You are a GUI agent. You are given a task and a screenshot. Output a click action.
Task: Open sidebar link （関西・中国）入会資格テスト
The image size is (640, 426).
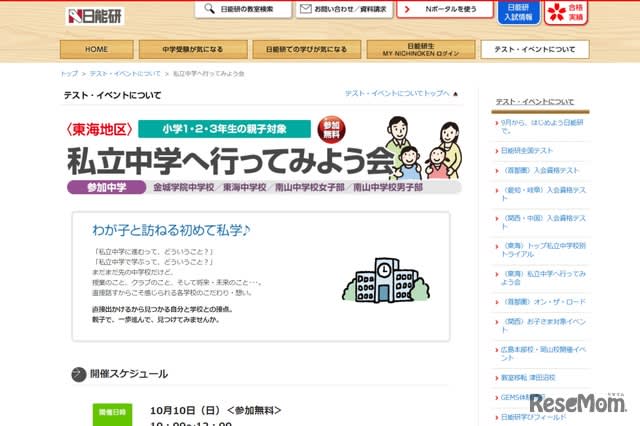click(542, 222)
